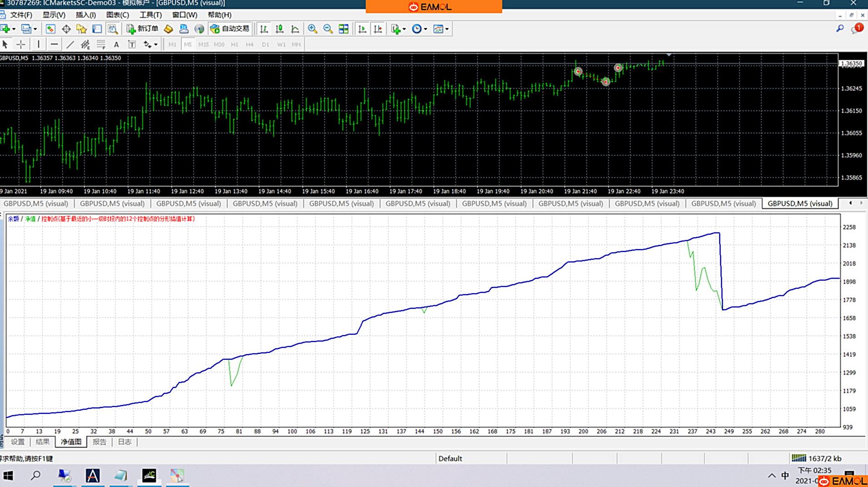Select the cursor arrow tool

pyautogui.click(x=5, y=44)
